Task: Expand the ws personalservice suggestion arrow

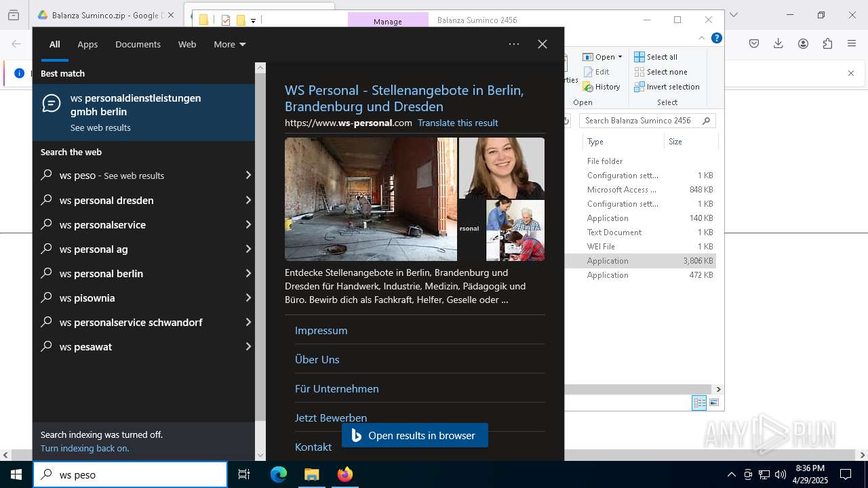Action: click(248, 224)
